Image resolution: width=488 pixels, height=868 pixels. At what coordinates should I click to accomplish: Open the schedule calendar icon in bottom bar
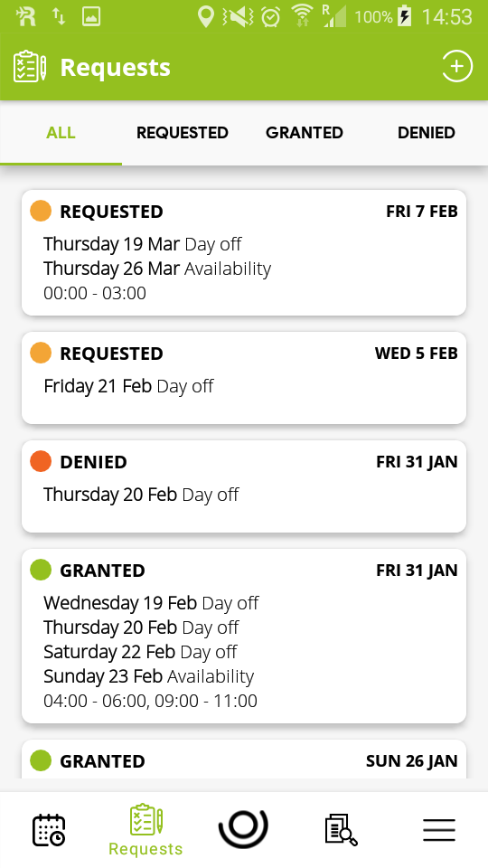(49, 830)
